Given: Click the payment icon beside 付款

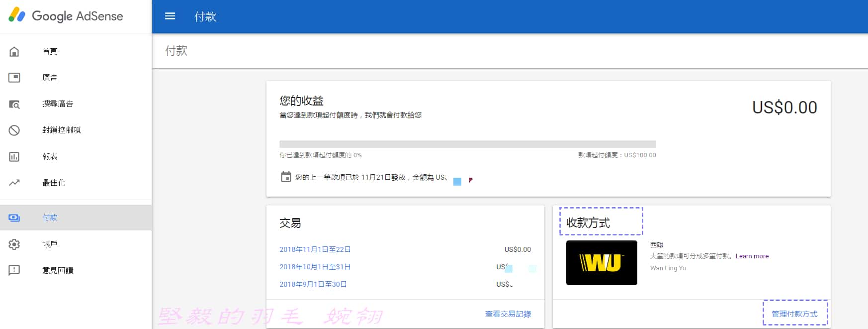Looking at the screenshot, I should pos(14,218).
